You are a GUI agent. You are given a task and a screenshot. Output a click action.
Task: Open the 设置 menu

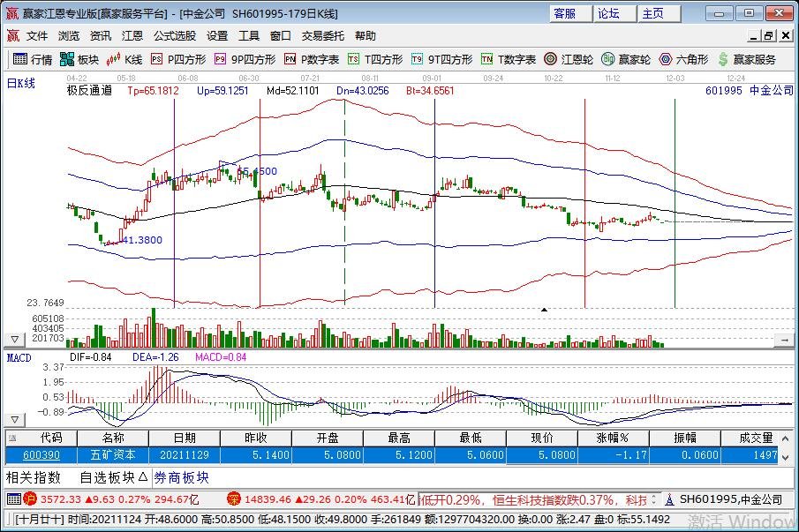[x=217, y=35]
